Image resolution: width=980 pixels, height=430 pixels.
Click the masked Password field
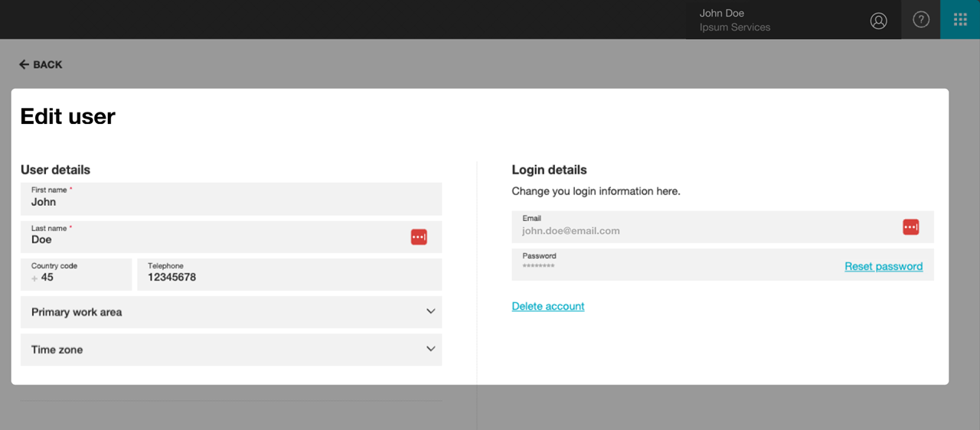point(723,265)
